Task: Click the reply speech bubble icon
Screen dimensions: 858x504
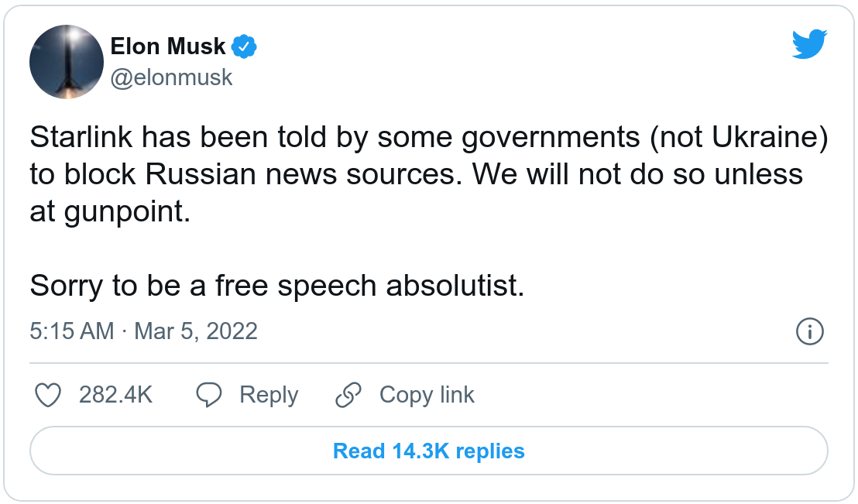Action: [x=209, y=396]
